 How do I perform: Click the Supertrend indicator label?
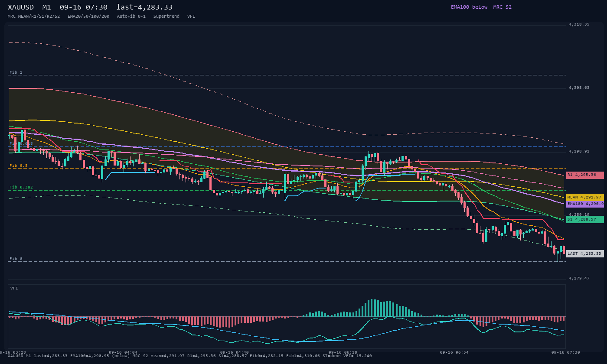pos(166,16)
